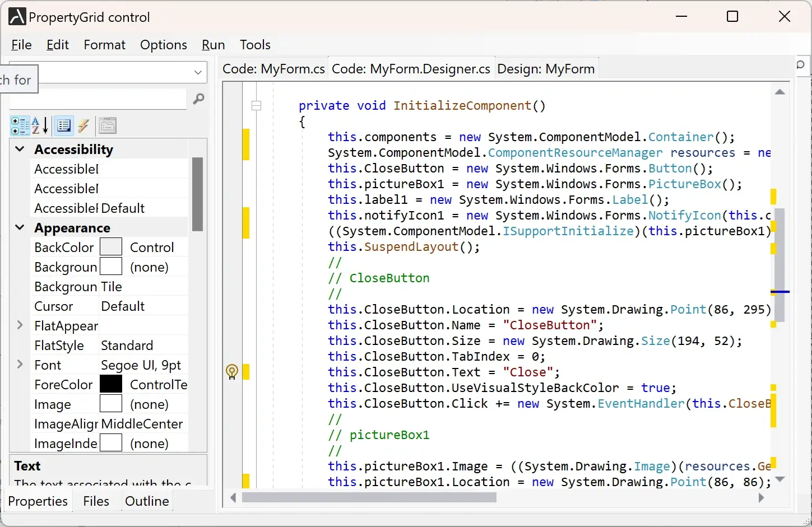Open the Files panel tab
Image resolution: width=812 pixels, height=527 pixels.
[x=96, y=501]
